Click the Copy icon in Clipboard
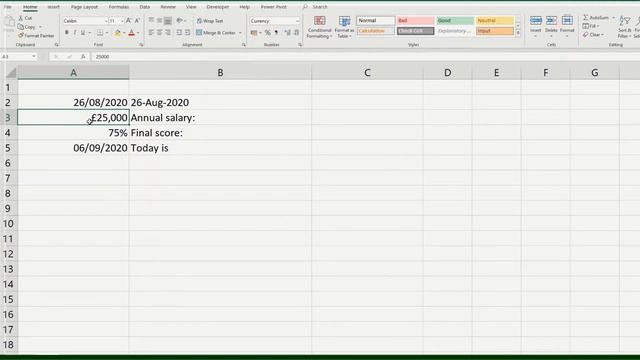The height and width of the screenshot is (360, 640). (21, 27)
